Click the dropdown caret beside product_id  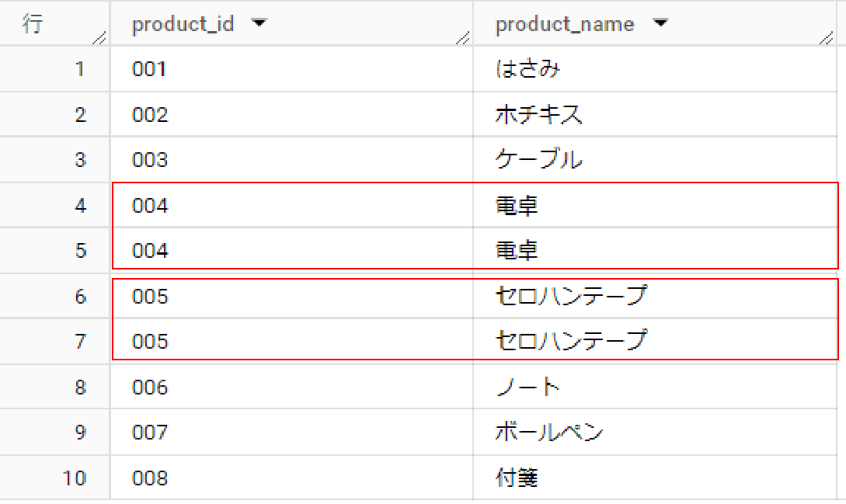pyautogui.click(x=259, y=24)
